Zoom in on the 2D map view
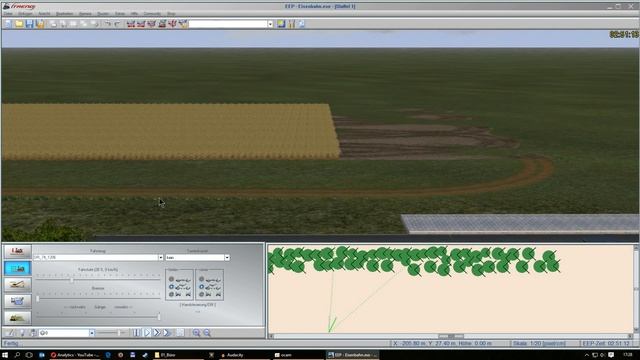This screenshot has width=640, height=360. pos(196,333)
